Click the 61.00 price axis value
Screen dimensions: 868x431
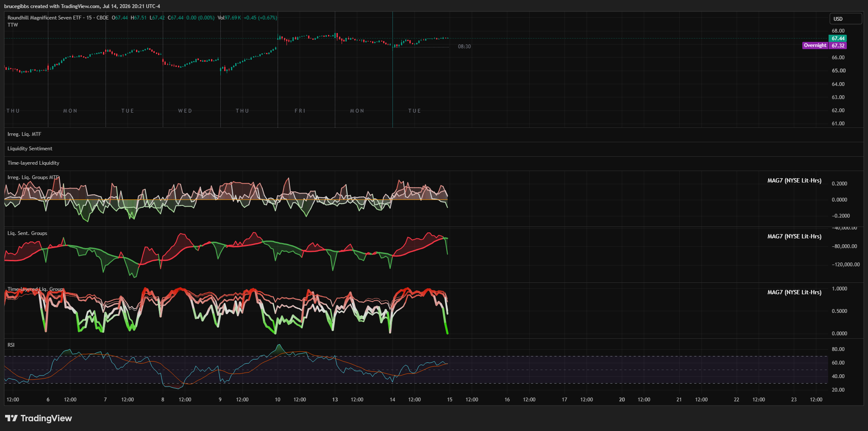838,124
